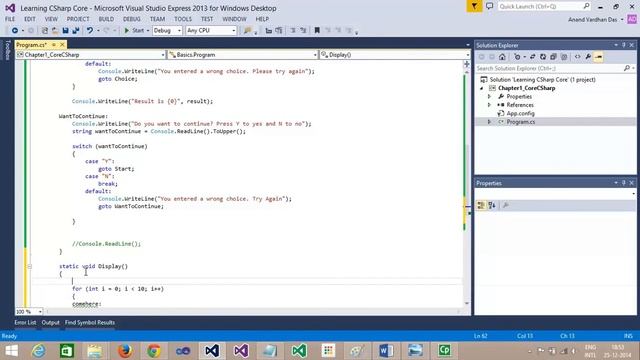Viewport: 640px width, 360px height.
Task: Toggle pin on the Program.cs tab
Action: click(54, 44)
